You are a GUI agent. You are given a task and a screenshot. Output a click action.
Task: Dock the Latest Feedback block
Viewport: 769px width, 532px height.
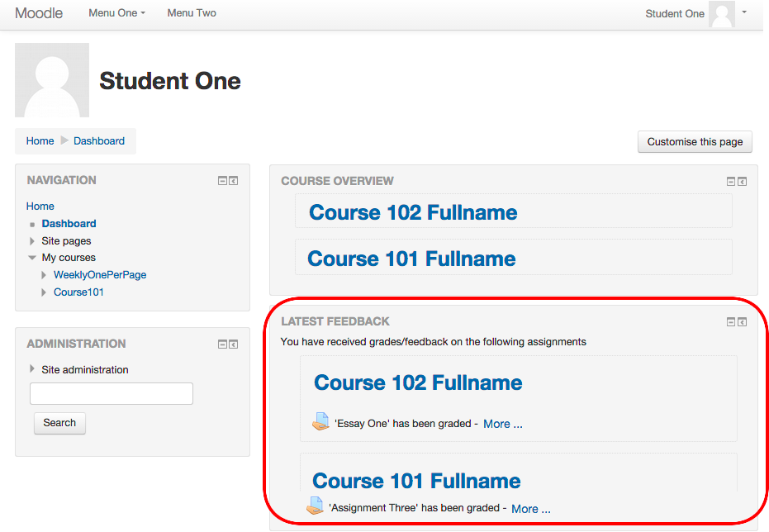(x=742, y=322)
